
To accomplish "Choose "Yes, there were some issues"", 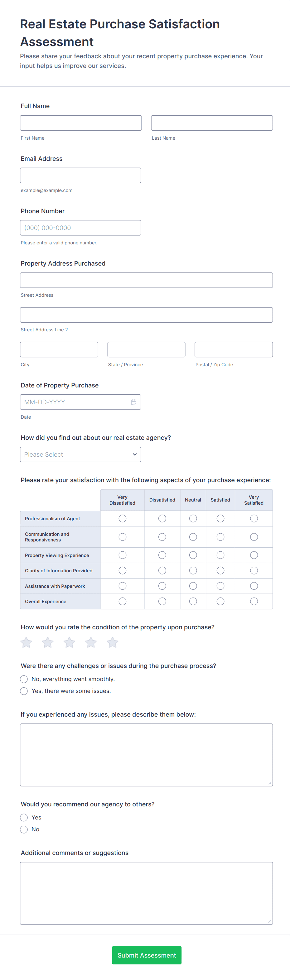I will tap(24, 691).
